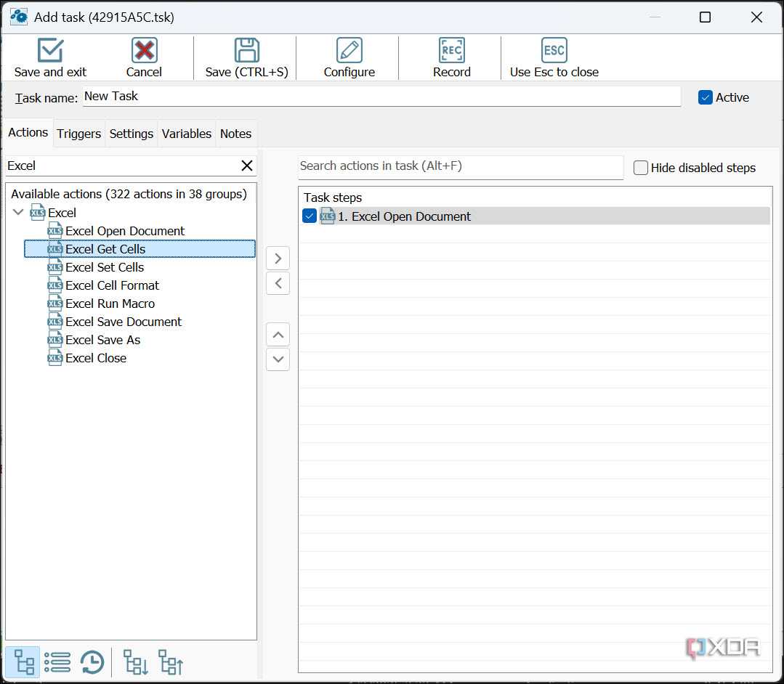Viewport: 784px width, 684px height.
Task: Select Excel Run Macro action
Action: pyautogui.click(x=110, y=304)
